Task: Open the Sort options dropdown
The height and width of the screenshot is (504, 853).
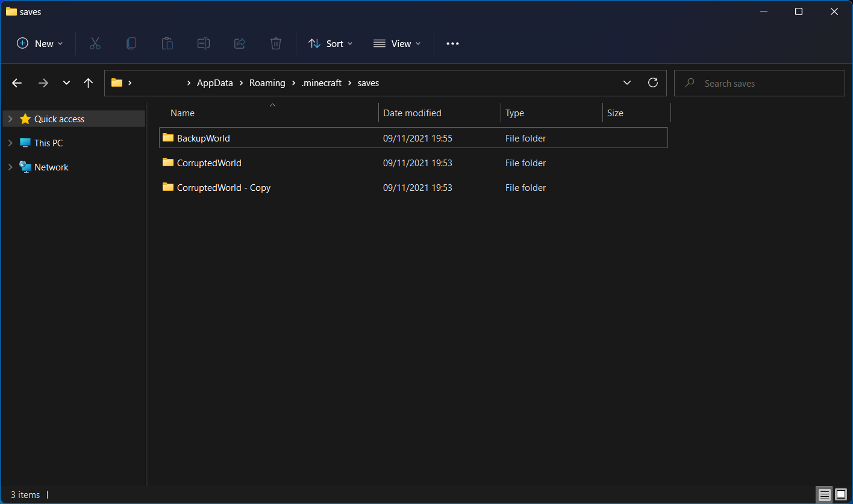Action: [330, 43]
